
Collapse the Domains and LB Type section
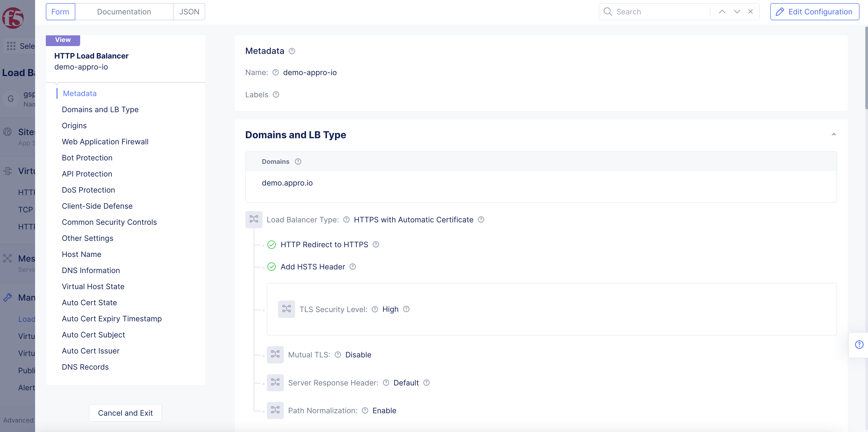pyautogui.click(x=834, y=134)
